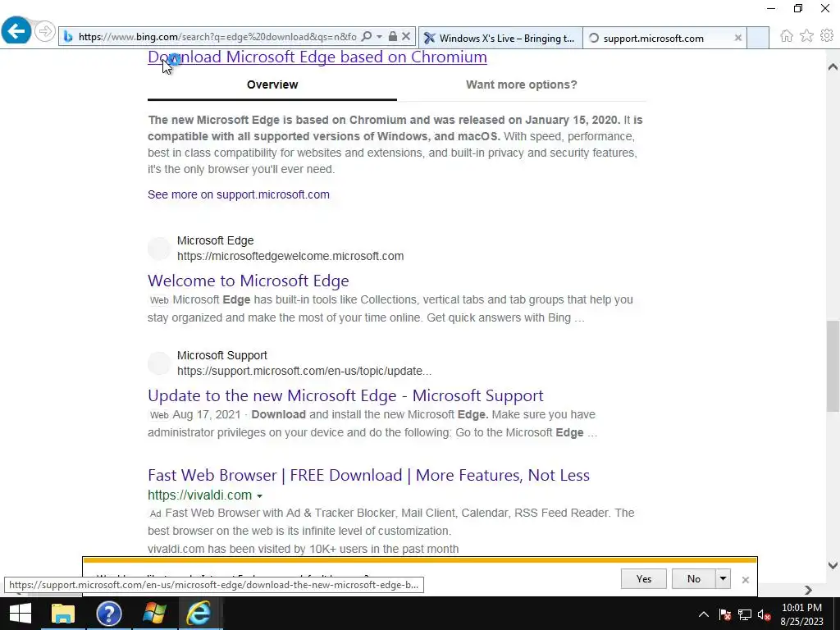This screenshot has width=840, height=630.
Task: Click the Microsoft Support site favicon circle
Action: coord(159,363)
